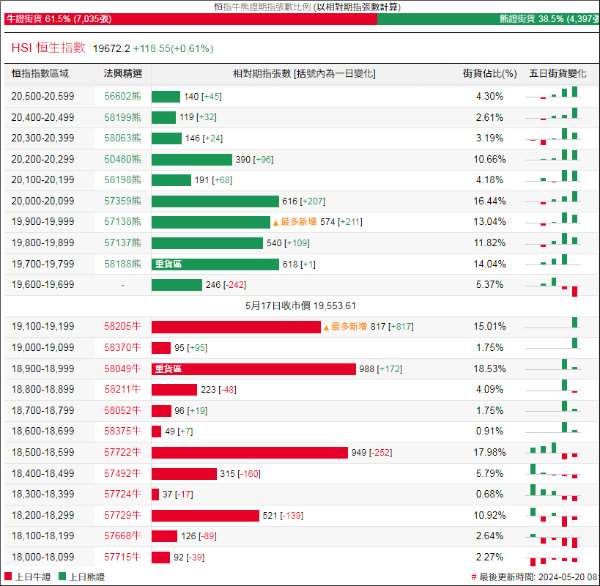Click the 18.53% outstanding share value
The height and width of the screenshot is (586, 600).
490,369
